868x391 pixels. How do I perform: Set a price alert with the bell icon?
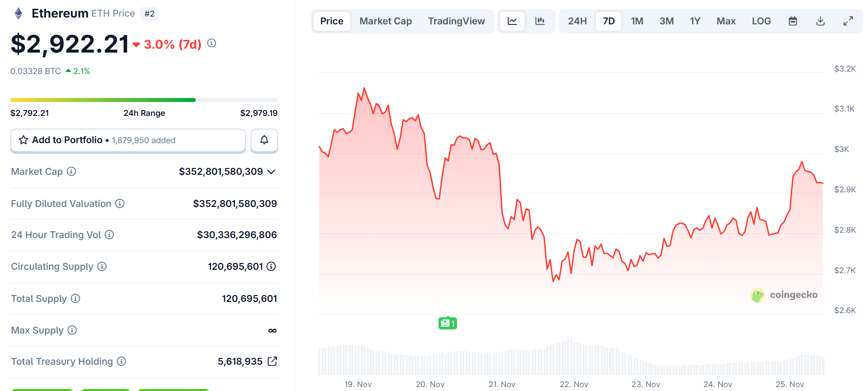(x=264, y=141)
